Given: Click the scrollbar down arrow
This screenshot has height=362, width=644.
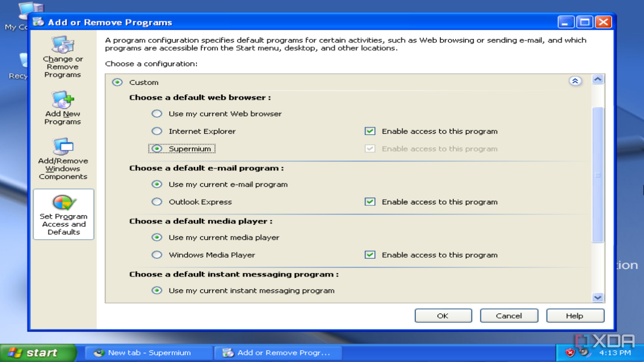Looking at the screenshot, I should click(598, 297).
